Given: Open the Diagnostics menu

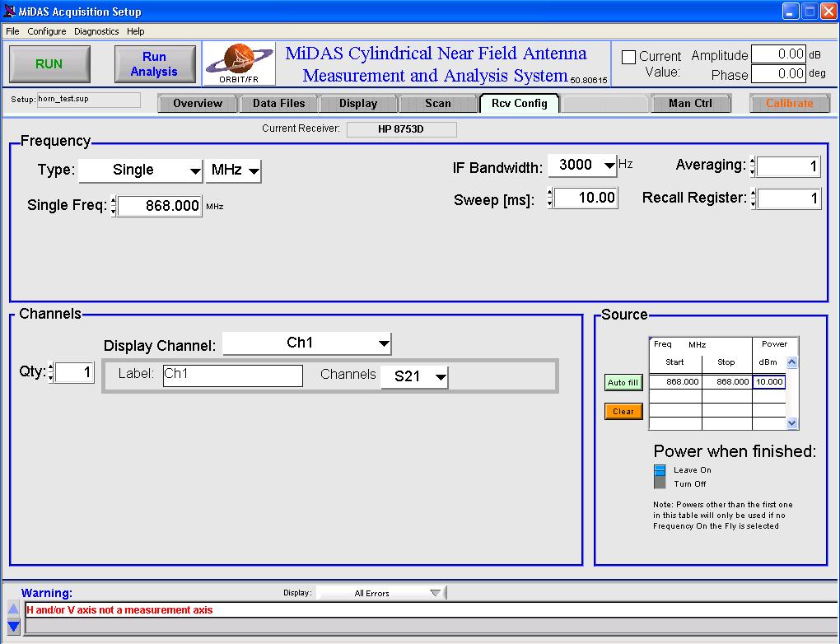Looking at the screenshot, I should coord(96,31).
